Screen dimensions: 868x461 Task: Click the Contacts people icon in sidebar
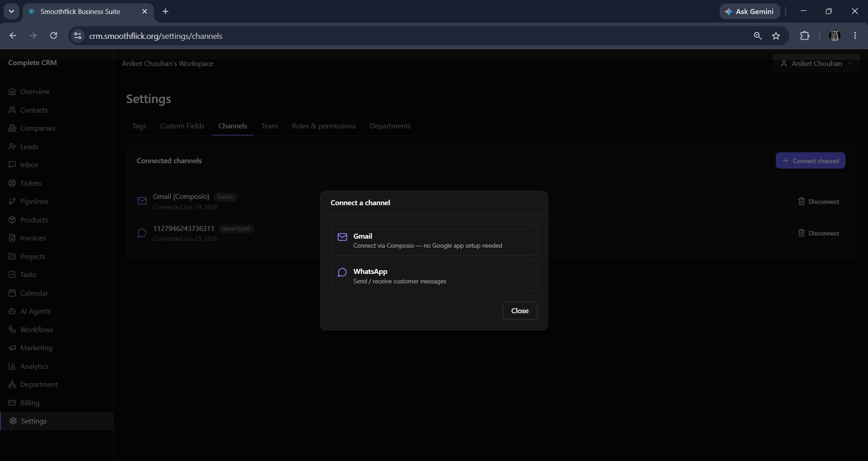pos(12,110)
